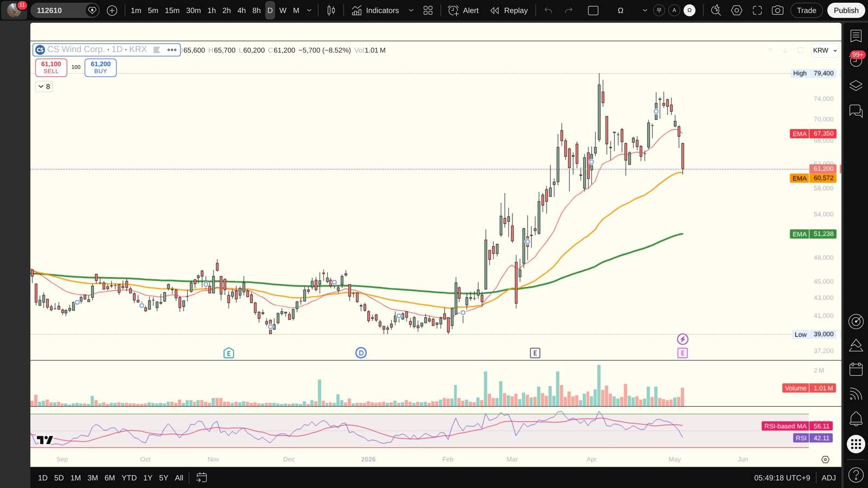This screenshot has width=868, height=488.
Task: Click the 61,100 SELL button
Action: point(51,67)
